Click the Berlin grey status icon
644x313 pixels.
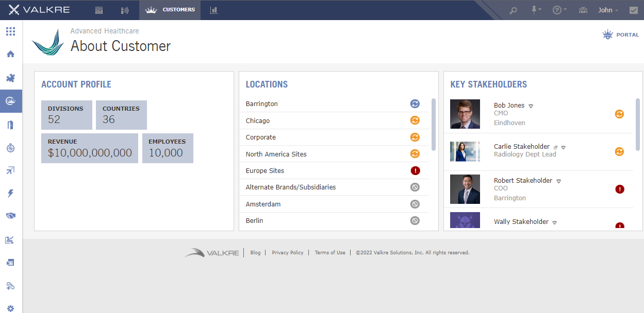click(415, 220)
